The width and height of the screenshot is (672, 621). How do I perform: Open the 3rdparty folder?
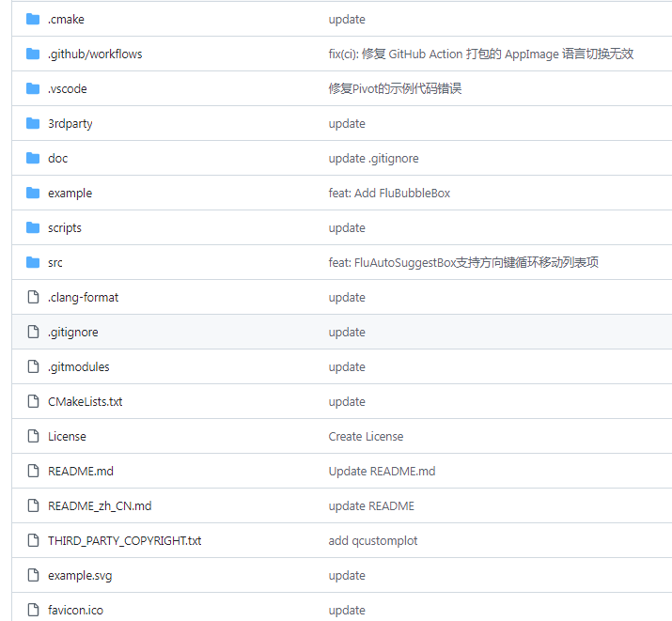[x=70, y=124]
